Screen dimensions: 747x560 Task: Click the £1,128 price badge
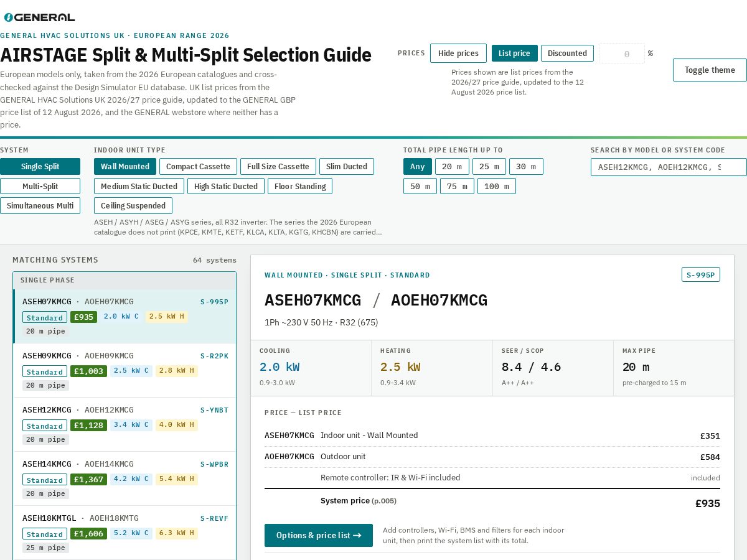point(88,425)
